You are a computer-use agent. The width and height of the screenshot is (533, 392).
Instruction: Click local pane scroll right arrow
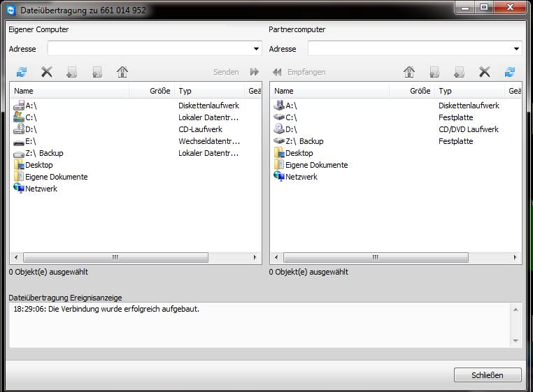click(255, 257)
